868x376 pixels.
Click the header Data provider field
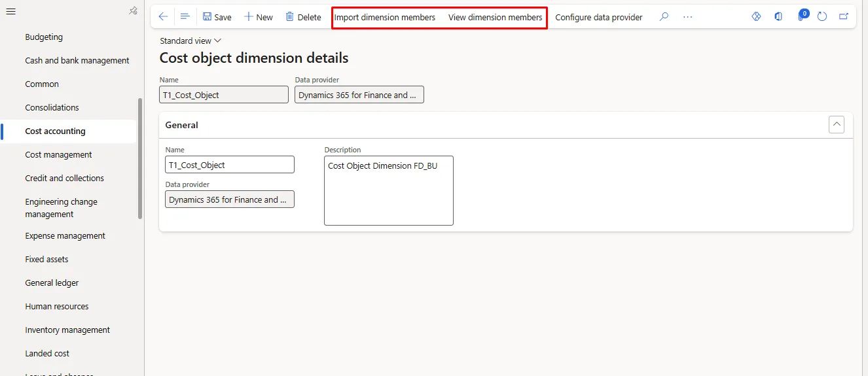[x=359, y=95]
